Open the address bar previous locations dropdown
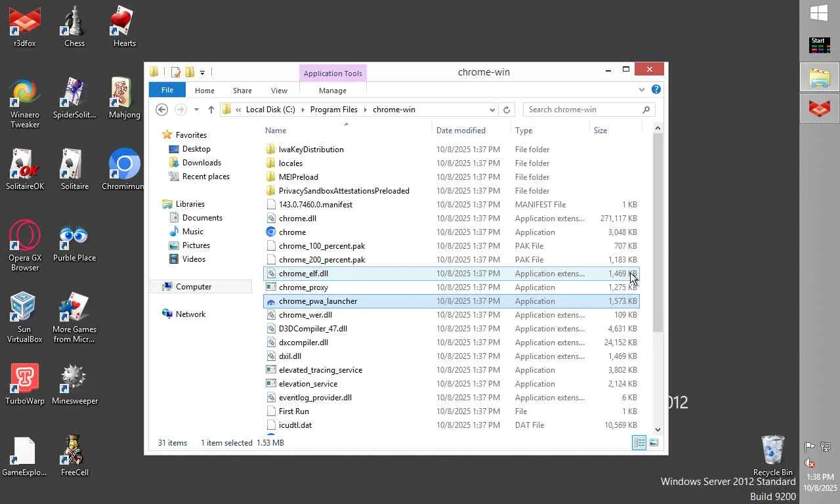The image size is (840, 504). pos(492,110)
